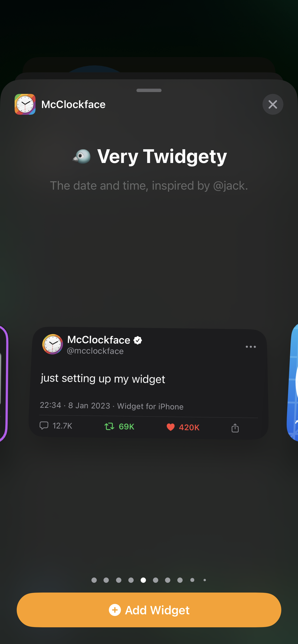Tap the clock avatar on the tweet
The image size is (298, 644).
52,344
